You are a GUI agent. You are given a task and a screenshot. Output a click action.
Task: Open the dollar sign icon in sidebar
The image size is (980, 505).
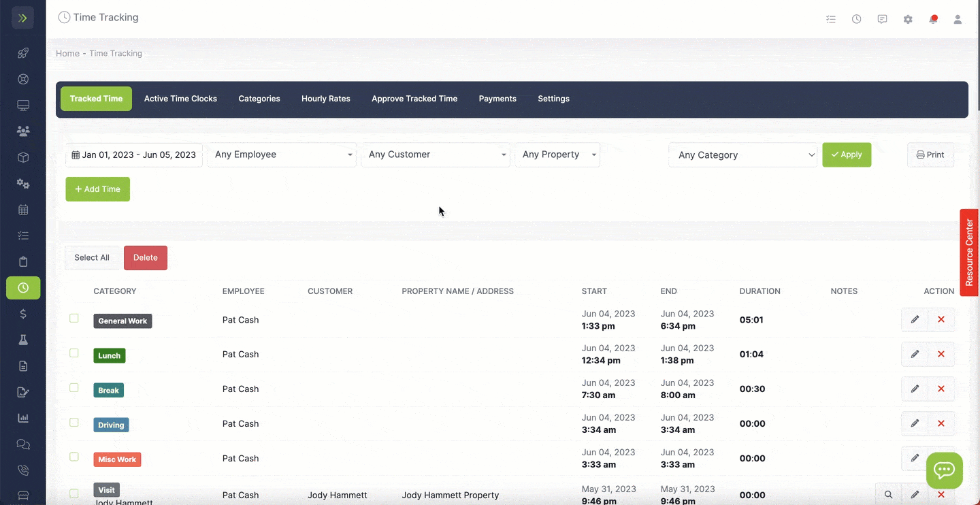[23, 314]
